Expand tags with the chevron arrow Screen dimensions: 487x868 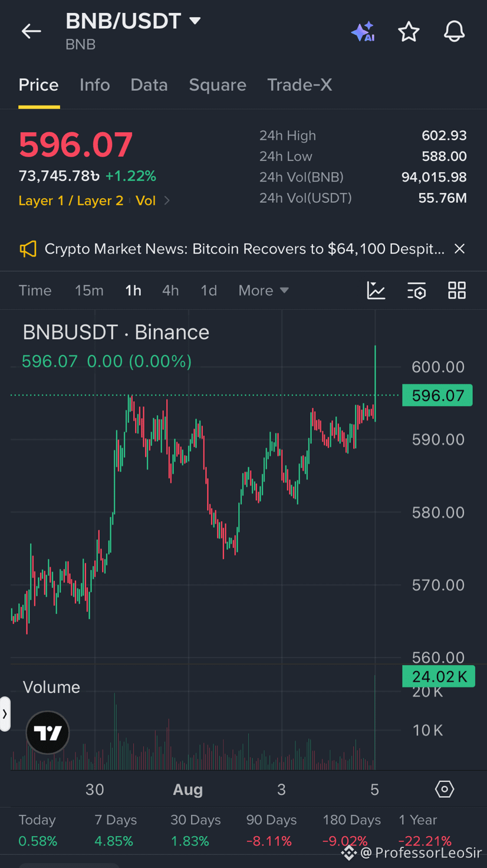(167, 200)
